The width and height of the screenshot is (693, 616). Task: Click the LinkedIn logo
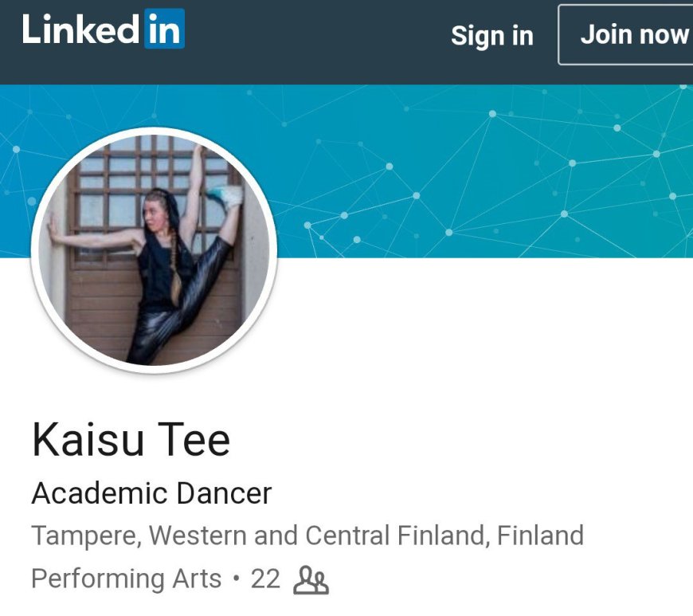104,30
